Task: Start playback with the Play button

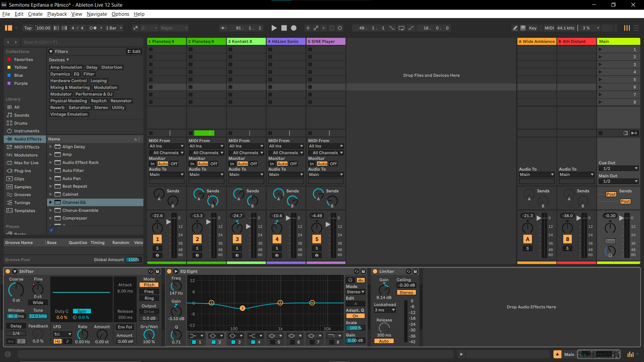Action: [274, 28]
